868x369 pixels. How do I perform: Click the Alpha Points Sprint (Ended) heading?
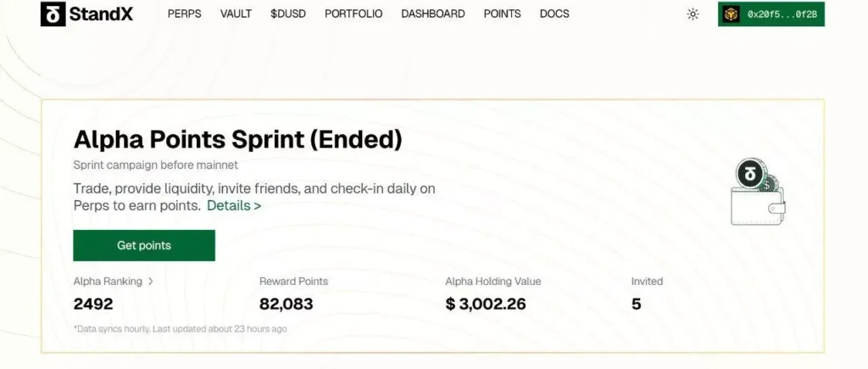coord(237,139)
